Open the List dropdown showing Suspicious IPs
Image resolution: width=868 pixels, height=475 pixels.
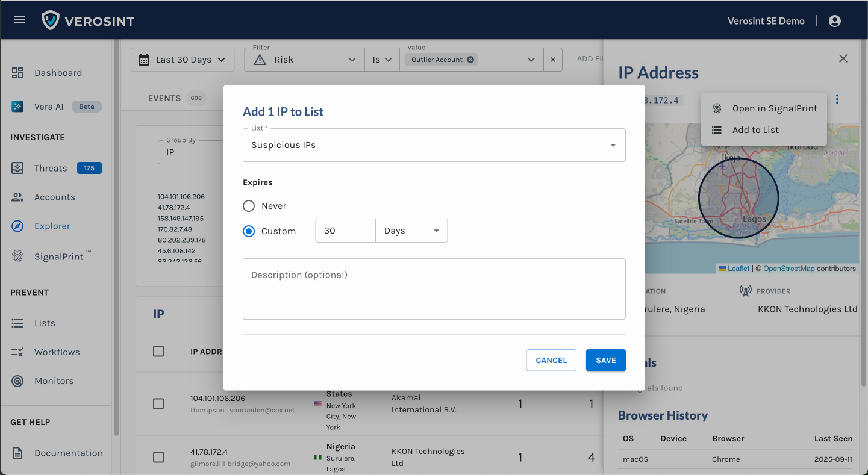click(434, 145)
